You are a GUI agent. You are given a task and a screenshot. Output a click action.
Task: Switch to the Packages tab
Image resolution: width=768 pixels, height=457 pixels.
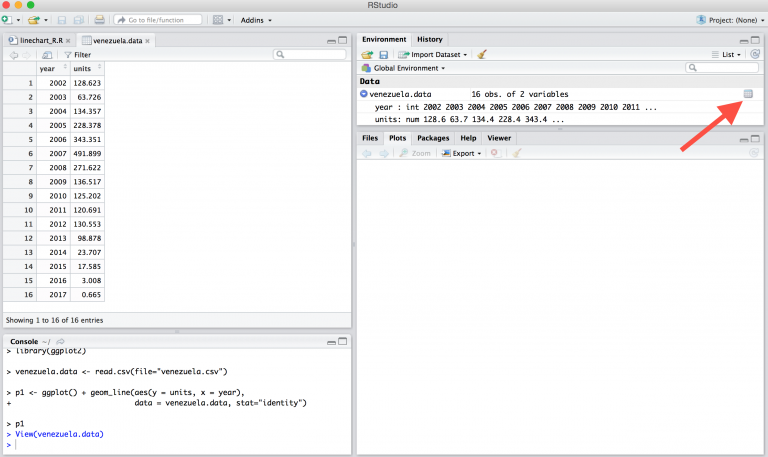433,138
